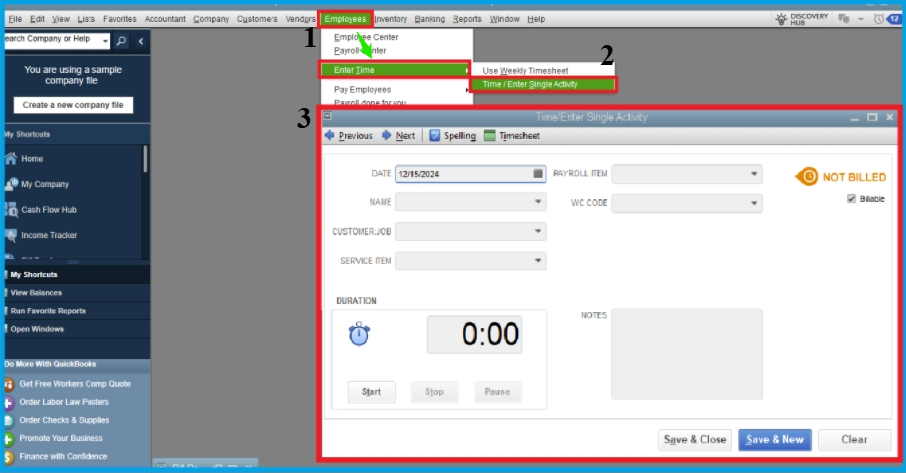Click the Save & Close button

point(695,440)
